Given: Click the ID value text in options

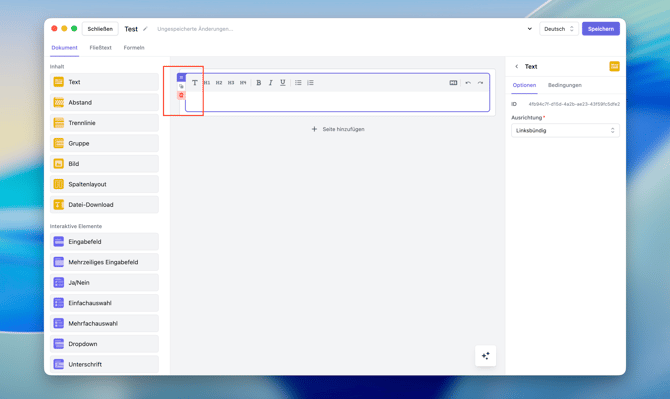Looking at the screenshot, I should (x=574, y=104).
